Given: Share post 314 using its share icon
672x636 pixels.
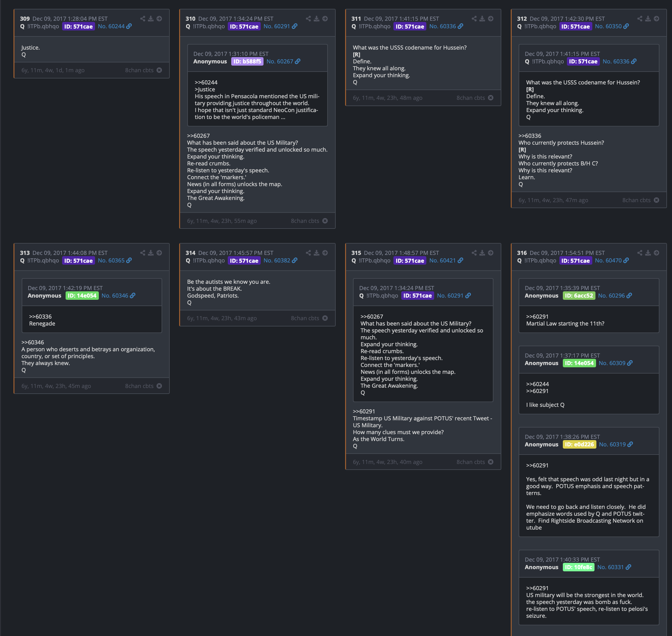Looking at the screenshot, I should pyautogui.click(x=308, y=253).
